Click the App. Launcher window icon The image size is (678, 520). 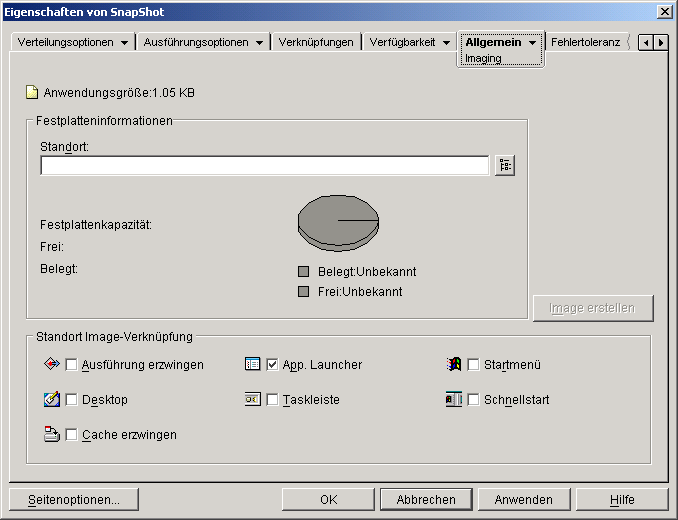(253, 364)
